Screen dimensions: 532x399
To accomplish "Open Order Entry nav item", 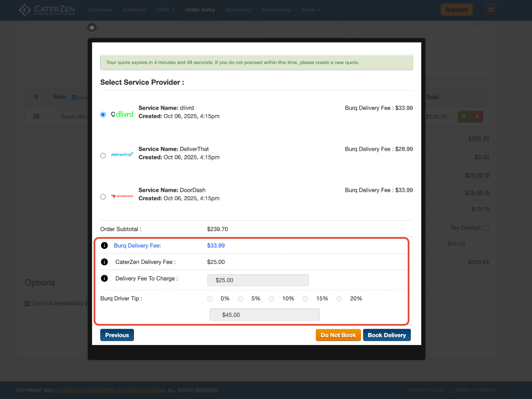I will (x=200, y=10).
